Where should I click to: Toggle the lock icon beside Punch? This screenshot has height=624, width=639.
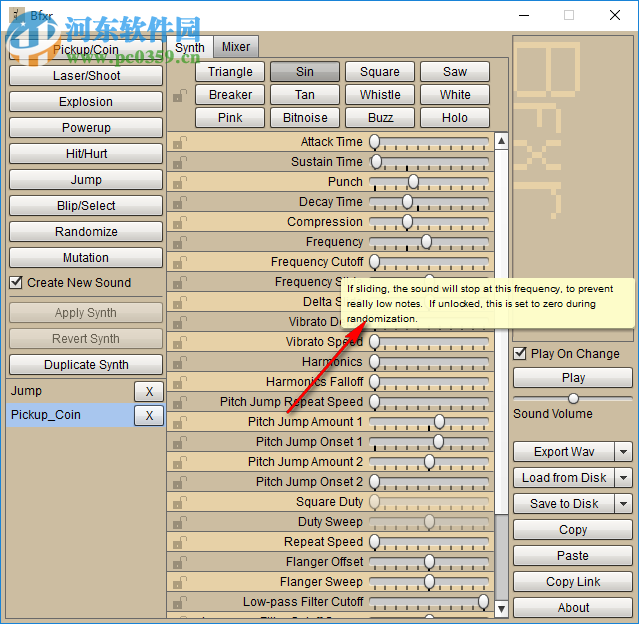[179, 182]
